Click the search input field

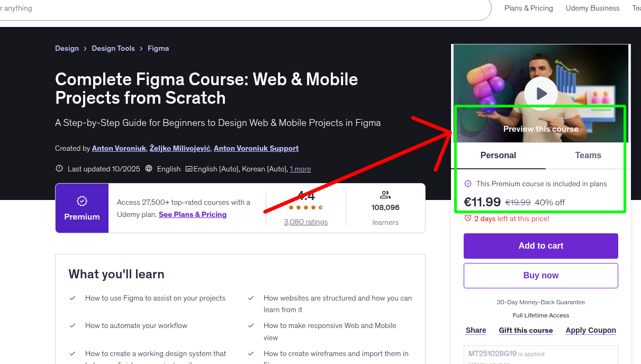(x=212, y=8)
